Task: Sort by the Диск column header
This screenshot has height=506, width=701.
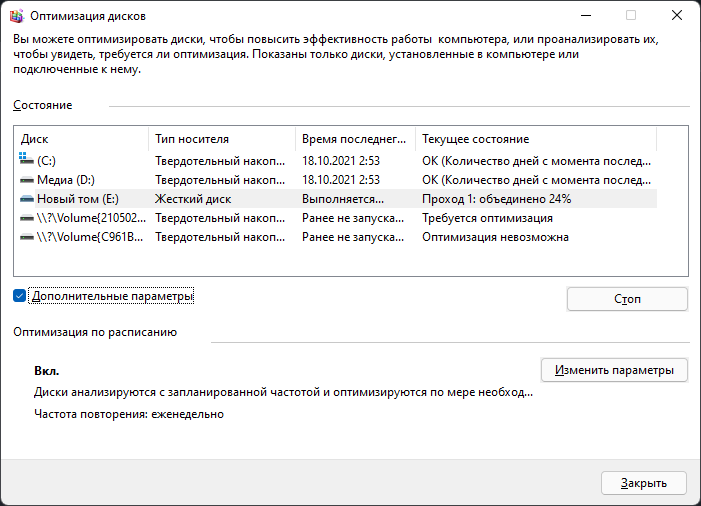Action: (x=82, y=139)
